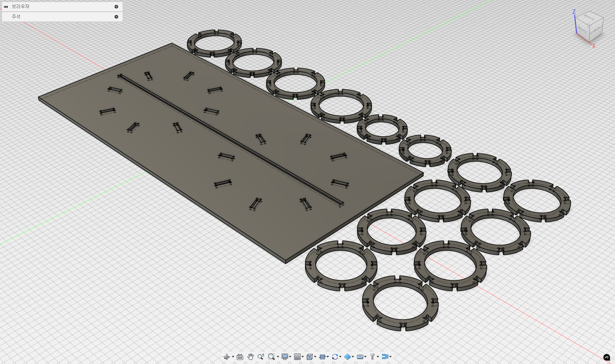The height and width of the screenshot is (364, 615).
Task: Open dropdown arrow next to Display Settings
Action: 290,357
